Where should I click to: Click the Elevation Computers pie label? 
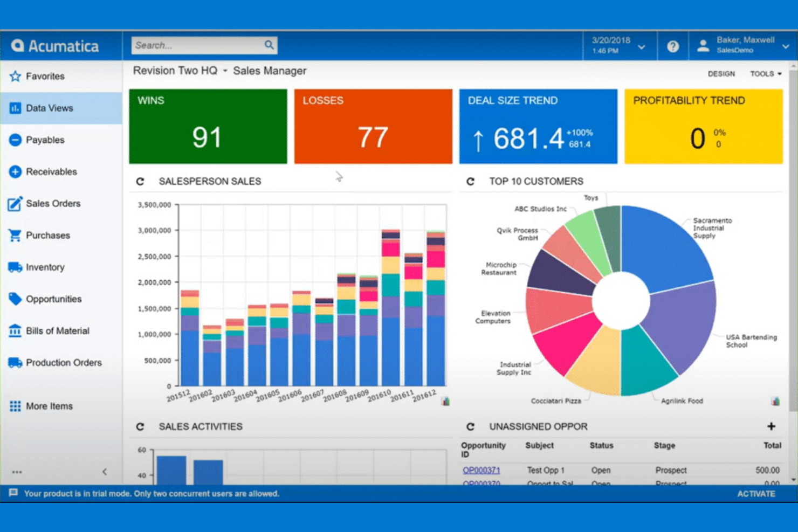[x=492, y=317]
